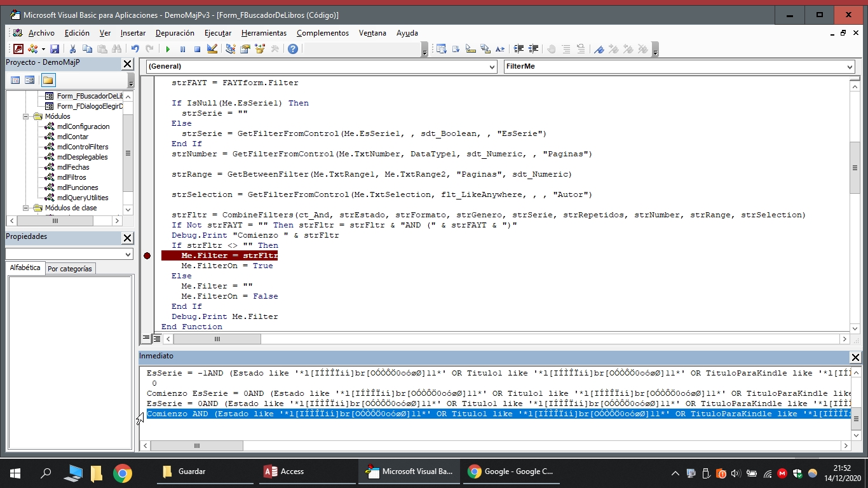This screenshot has height=488, width=868.
Task: Toggle Folders icon in Project panel
Action: 48,80
